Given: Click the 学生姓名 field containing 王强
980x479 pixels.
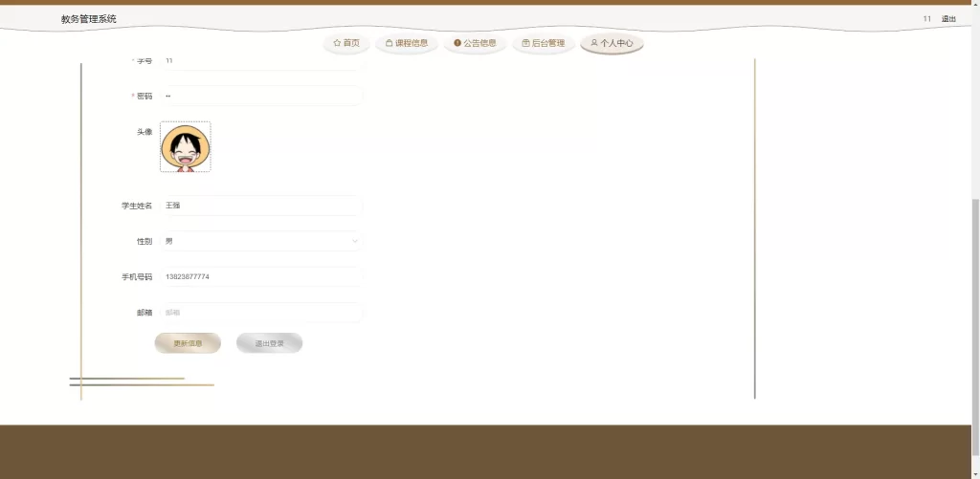Looking at the screenshot, I should pyautogui.click(x=260, y=206).
